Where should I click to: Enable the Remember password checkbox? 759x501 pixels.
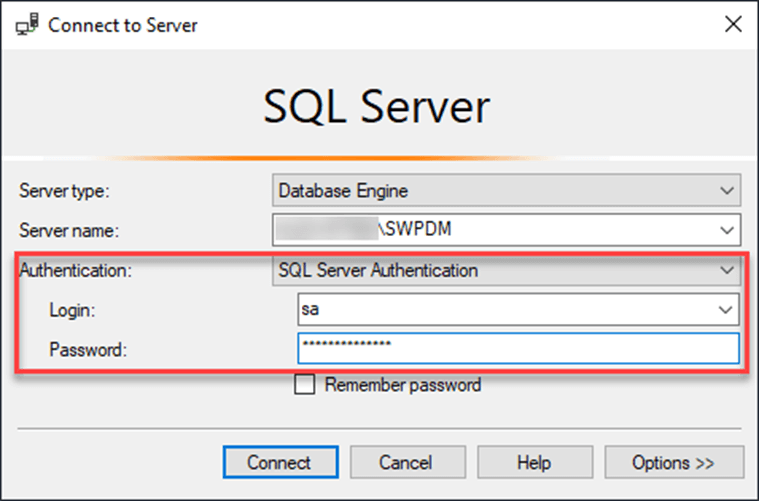(x=304, y=385)
